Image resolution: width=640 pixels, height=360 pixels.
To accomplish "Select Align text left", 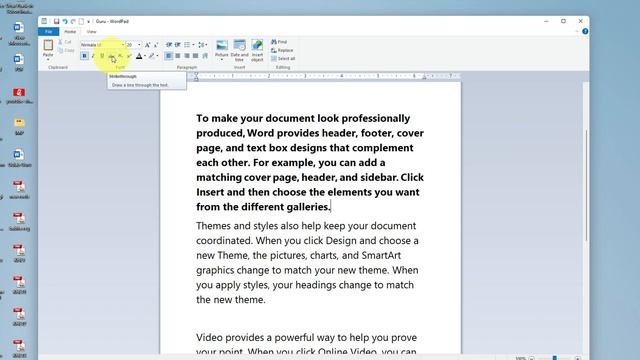I will [x=169, y=56].
